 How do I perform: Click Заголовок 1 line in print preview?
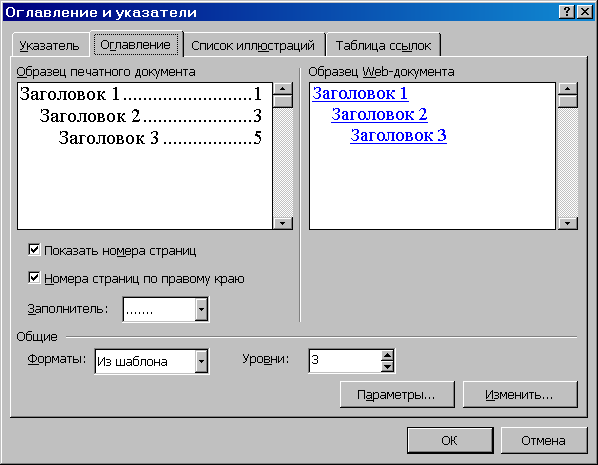141,94
